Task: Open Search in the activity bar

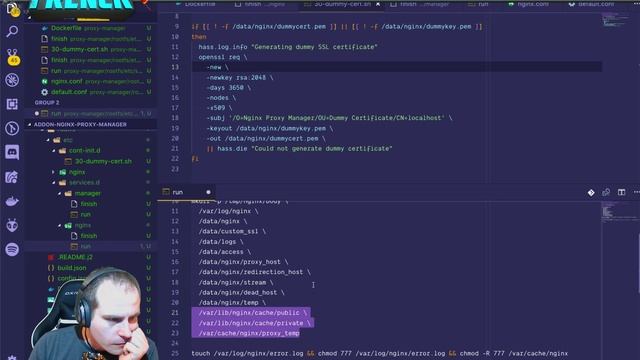Action: click(x=12, y=31)
